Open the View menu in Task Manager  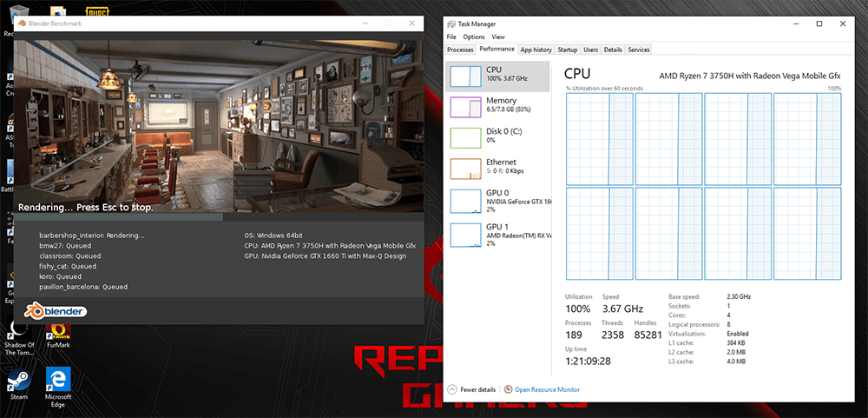[x=498, y=36]
